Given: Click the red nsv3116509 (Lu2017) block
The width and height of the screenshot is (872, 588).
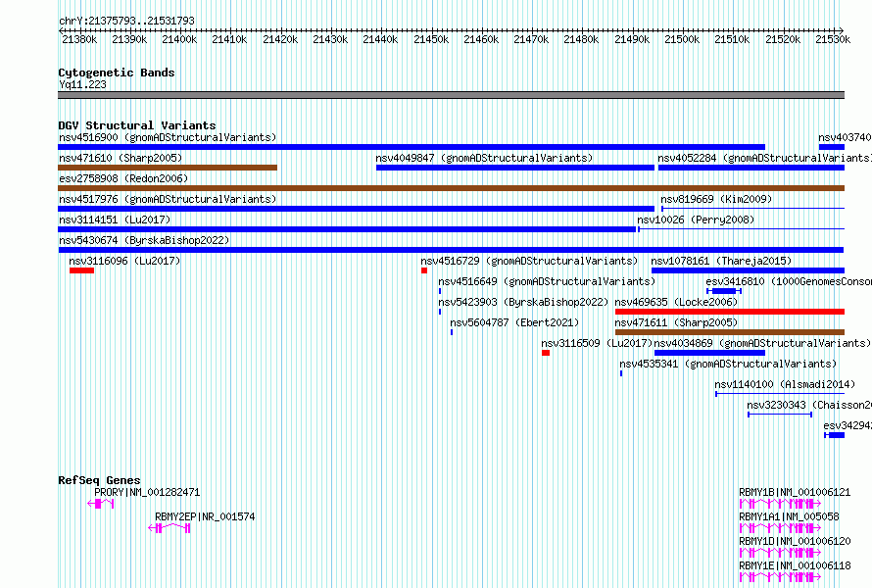Looking at the screenshot, I should [546, 353].
